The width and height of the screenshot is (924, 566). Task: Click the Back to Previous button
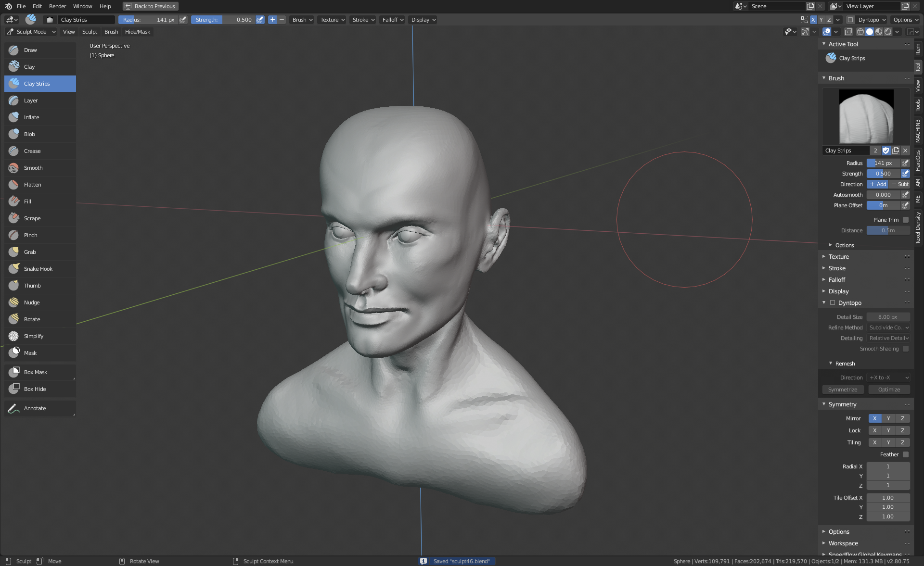coord(150,6)
